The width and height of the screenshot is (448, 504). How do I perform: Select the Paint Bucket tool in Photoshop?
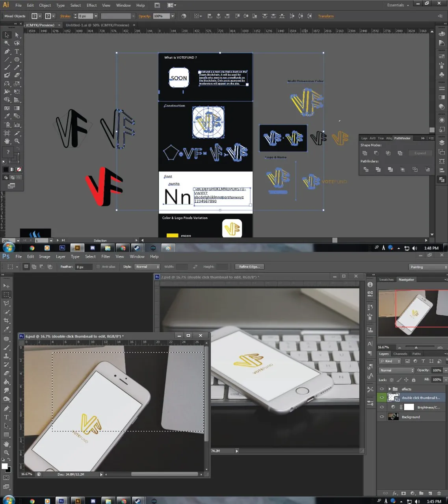7,382
